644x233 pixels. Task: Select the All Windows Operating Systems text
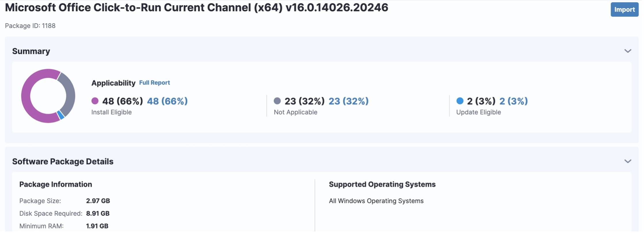pyautogui.click(x=376, y=201)
